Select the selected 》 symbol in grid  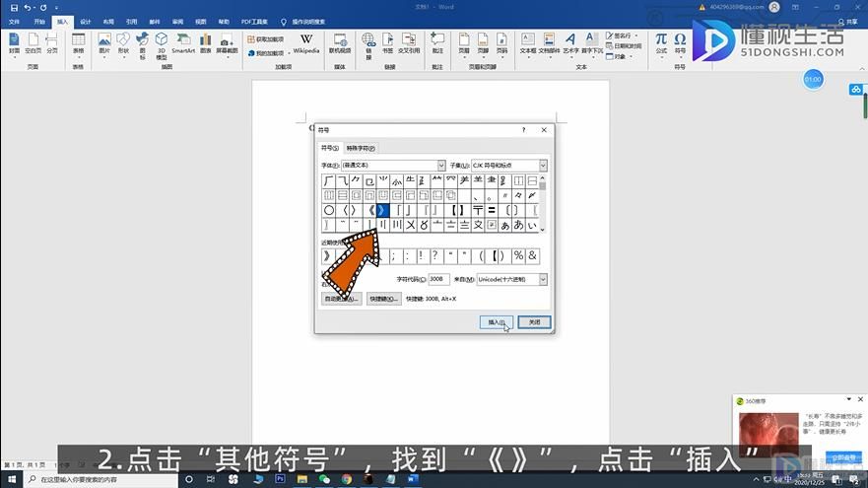pos(382,211)
